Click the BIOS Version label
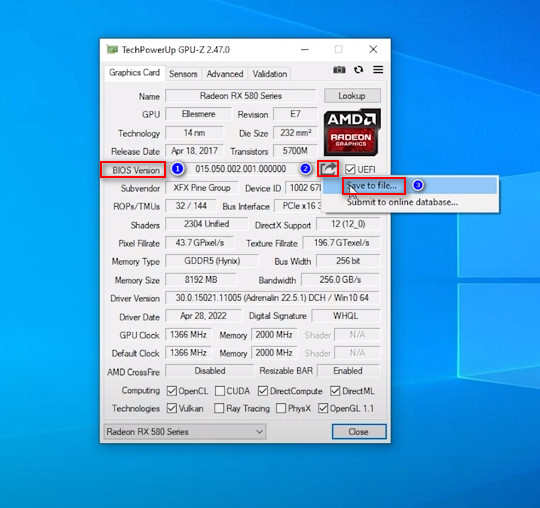This screenshot has height=508, width=540. (x=136, y=170)
